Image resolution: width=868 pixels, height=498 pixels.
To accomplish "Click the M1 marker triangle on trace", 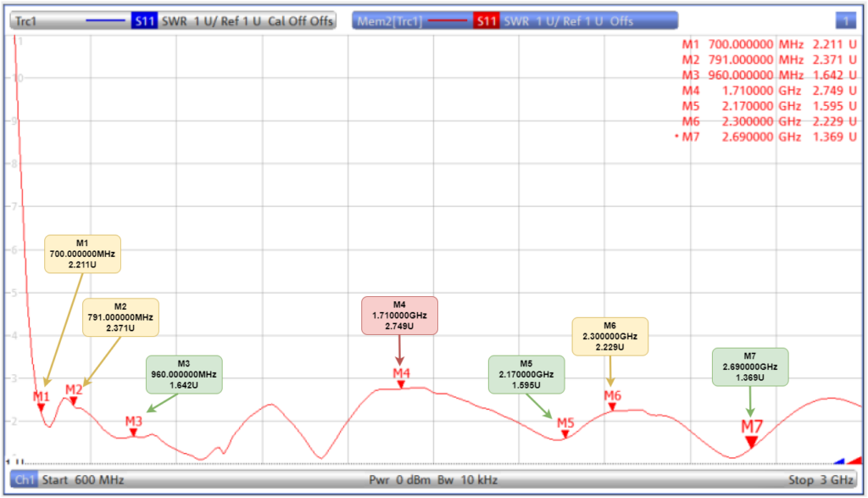I will pos(41,408).
